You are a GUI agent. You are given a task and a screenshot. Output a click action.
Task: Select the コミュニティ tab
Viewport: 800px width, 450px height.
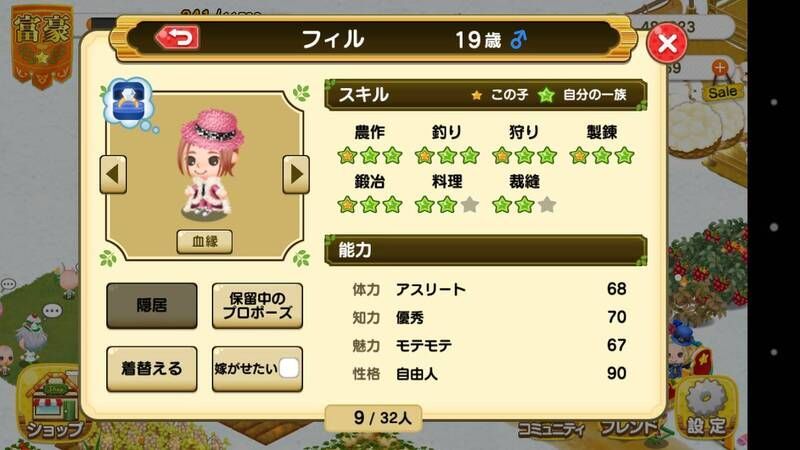[551, 430]
